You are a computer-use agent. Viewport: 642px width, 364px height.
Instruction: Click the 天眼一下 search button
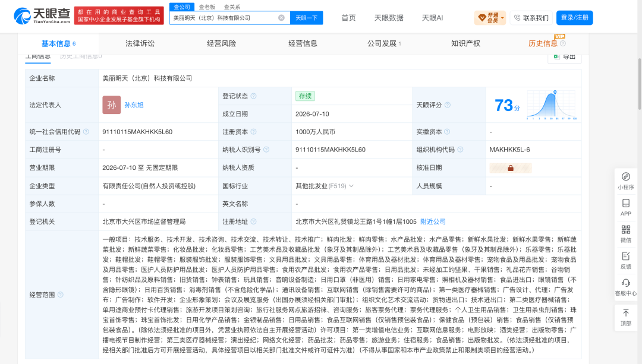306,18
